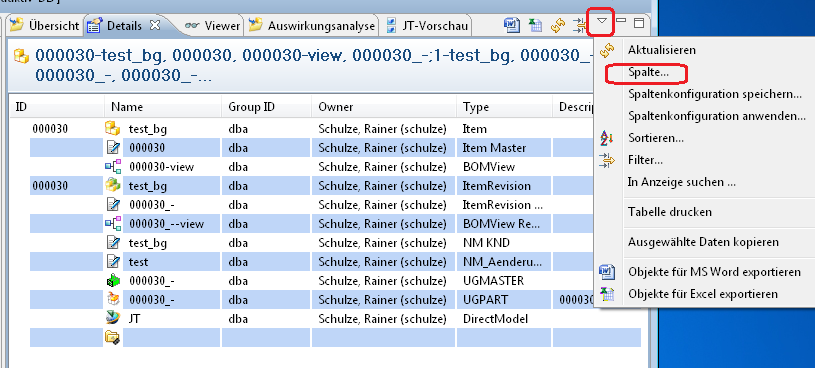
Task: Click the refresh toolbar icon
Action: (558, 25)
